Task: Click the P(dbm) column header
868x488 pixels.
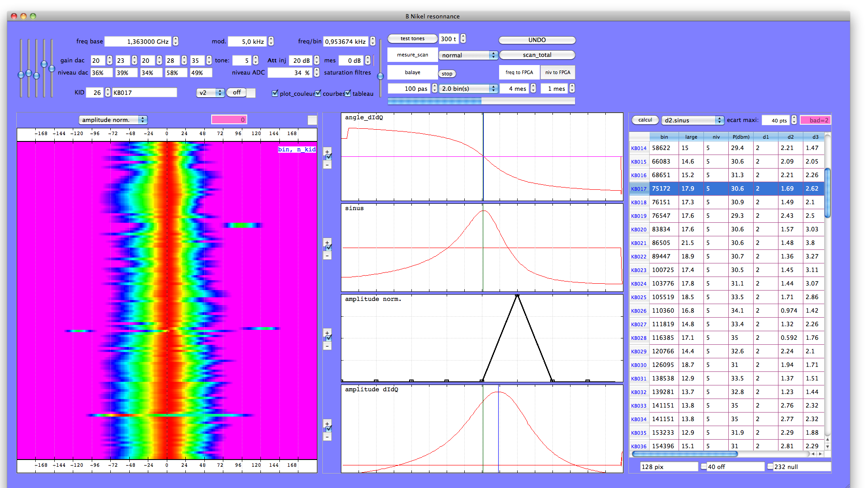Action: tap(741, 137)
